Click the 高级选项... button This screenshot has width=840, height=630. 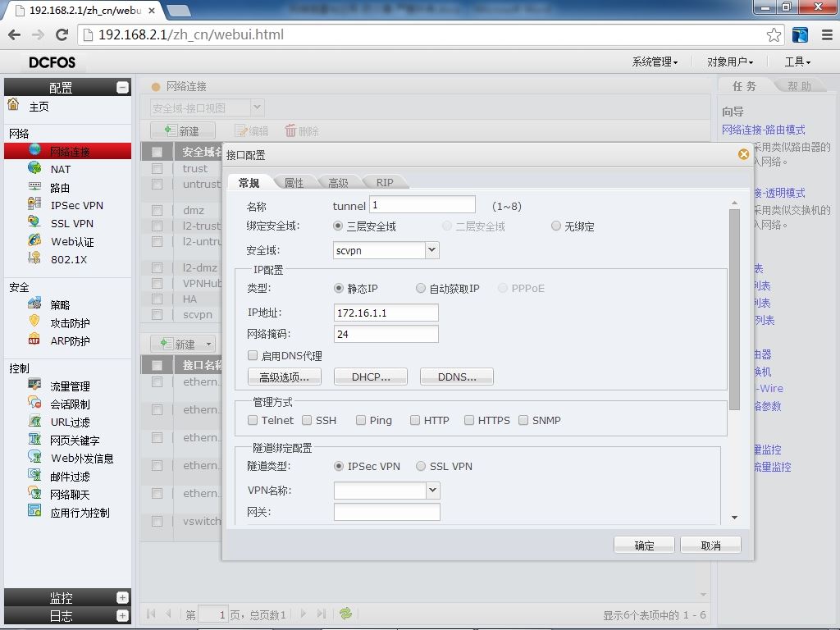[x=285, y=377]
